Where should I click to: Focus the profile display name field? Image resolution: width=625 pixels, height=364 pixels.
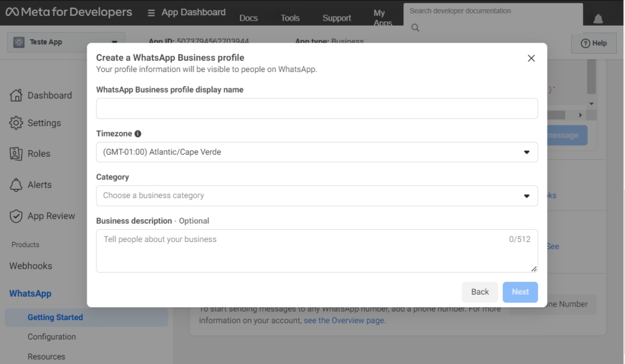click(x=317, y=109)
